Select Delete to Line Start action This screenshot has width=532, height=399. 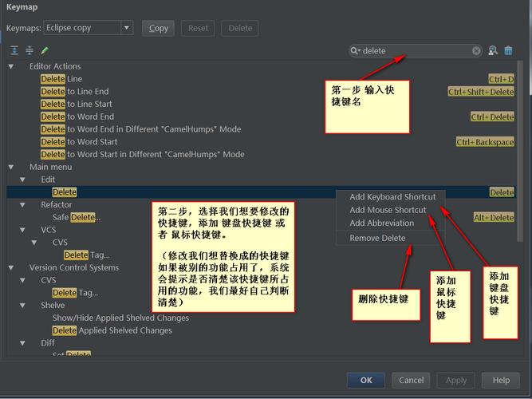[x=76, y=104]
